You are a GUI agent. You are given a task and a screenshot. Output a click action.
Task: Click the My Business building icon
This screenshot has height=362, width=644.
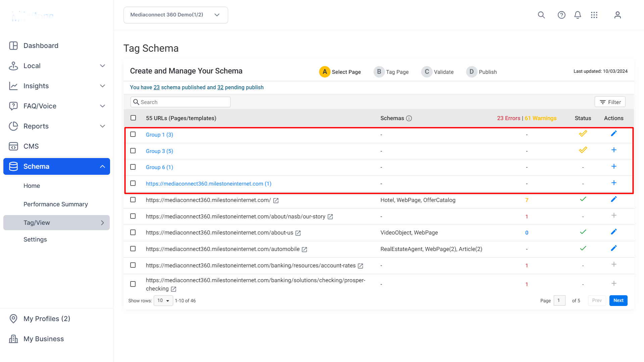tap(13, 339)
